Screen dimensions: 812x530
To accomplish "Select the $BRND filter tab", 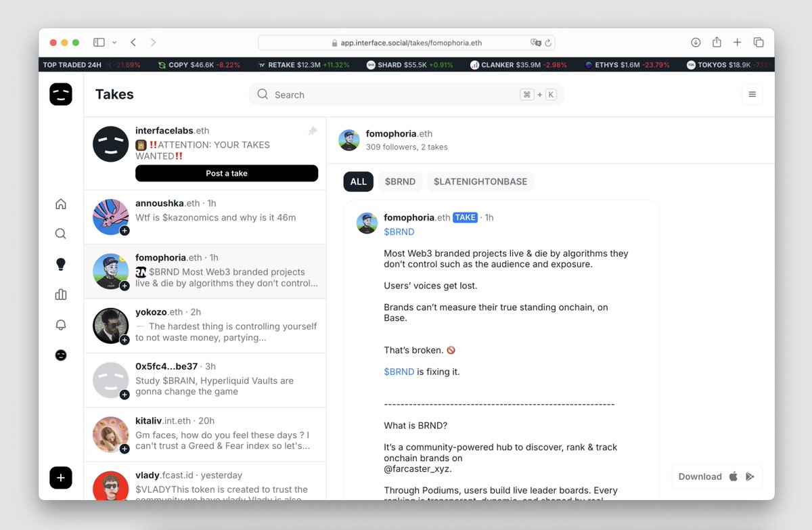I will point(400,181).
